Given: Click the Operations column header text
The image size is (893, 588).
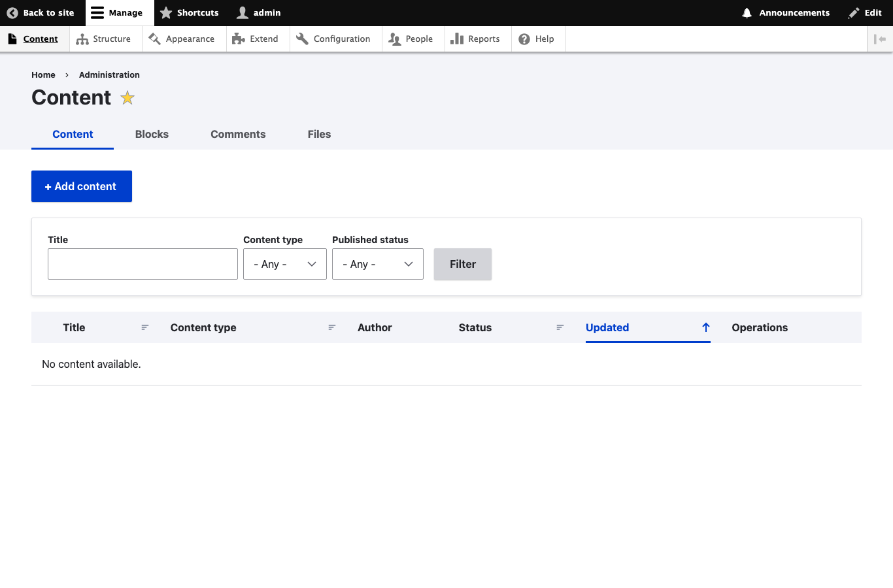Looking at the screenshot, I should click(760, 327).
